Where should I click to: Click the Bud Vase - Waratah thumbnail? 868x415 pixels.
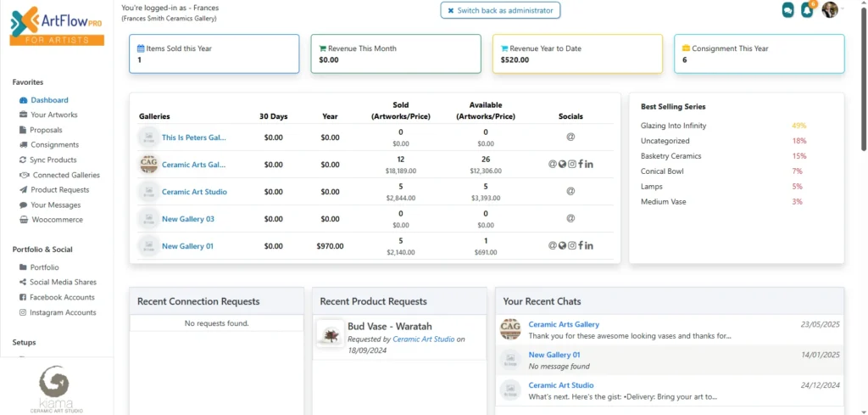[330, 333]
